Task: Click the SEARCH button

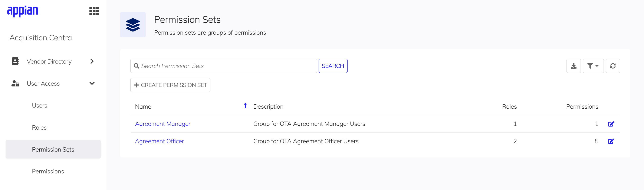Action: click(333, 66)
